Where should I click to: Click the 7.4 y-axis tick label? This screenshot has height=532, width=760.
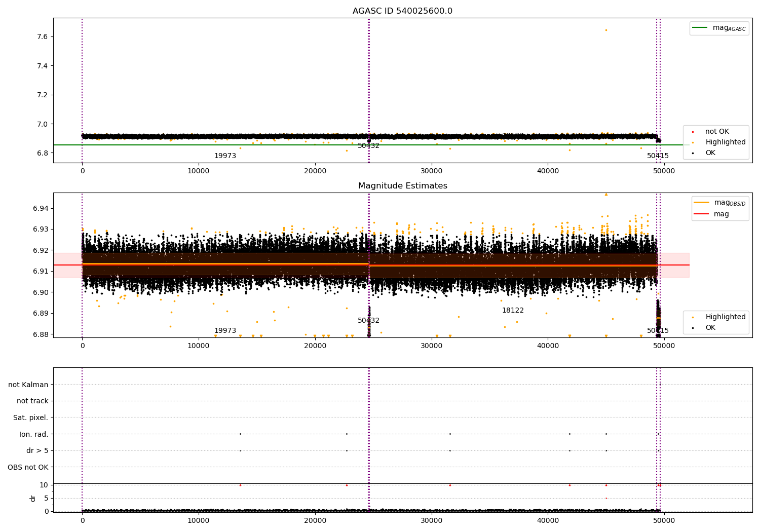coord(43,66)
